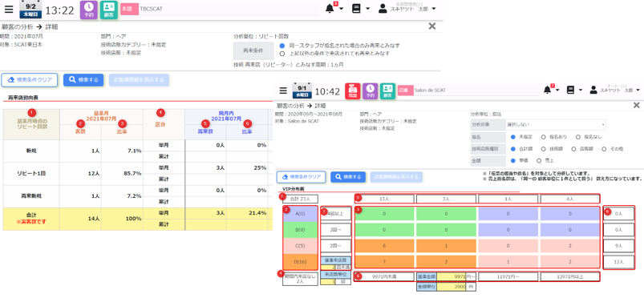Click the 金額単位 input showing 2000
644x306 pixels.
451,287
